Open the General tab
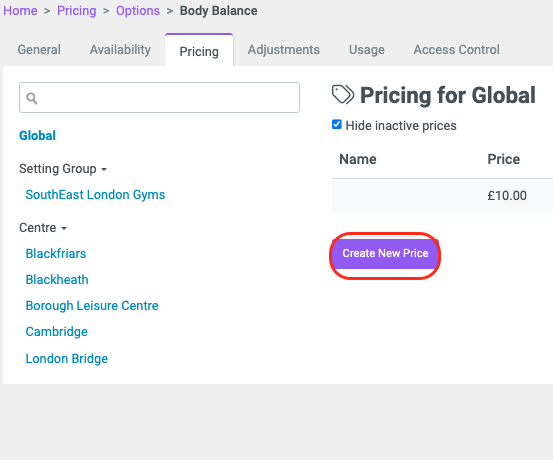 coord(39,50)
